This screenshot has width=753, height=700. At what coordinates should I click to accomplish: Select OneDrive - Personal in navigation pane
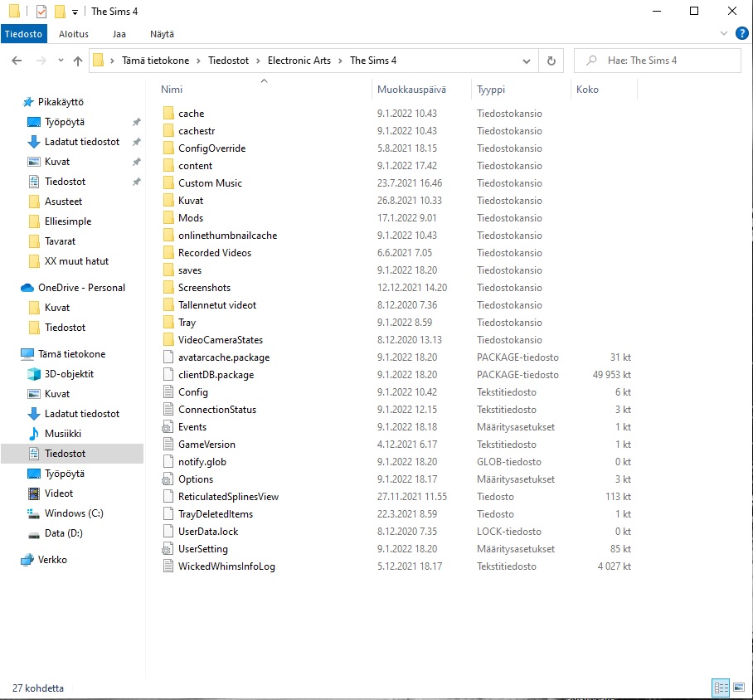[81, 288]
